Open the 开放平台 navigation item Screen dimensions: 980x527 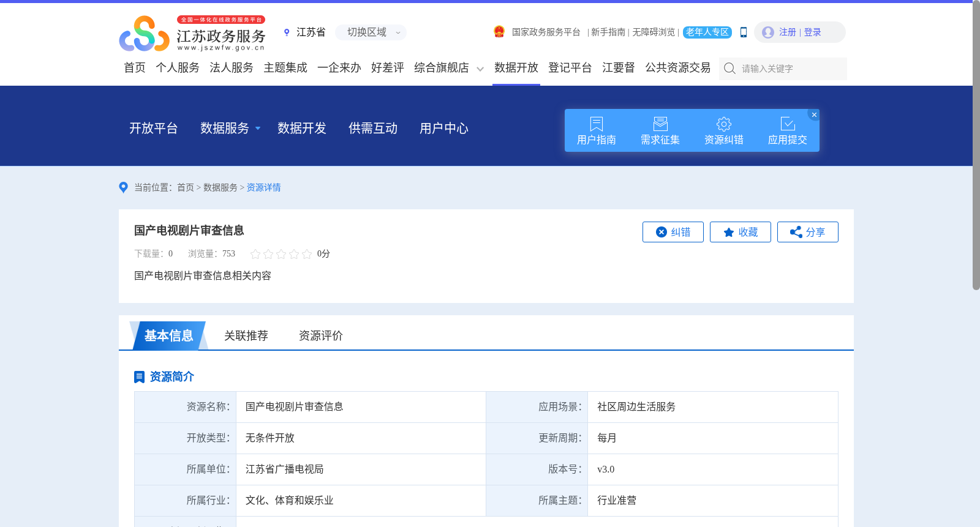(154, 129)
